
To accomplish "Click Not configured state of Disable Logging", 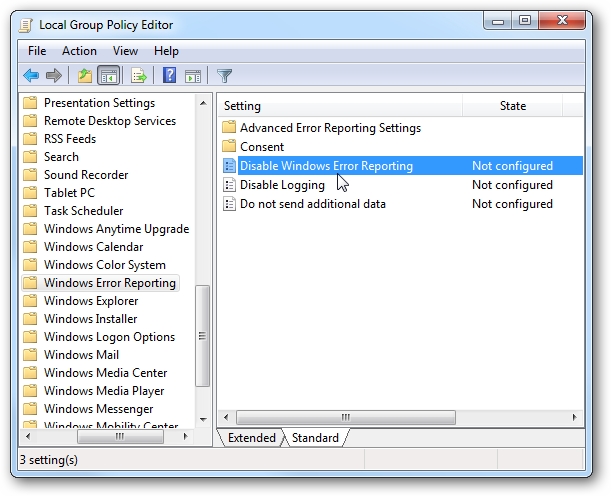I will (512, 185).
